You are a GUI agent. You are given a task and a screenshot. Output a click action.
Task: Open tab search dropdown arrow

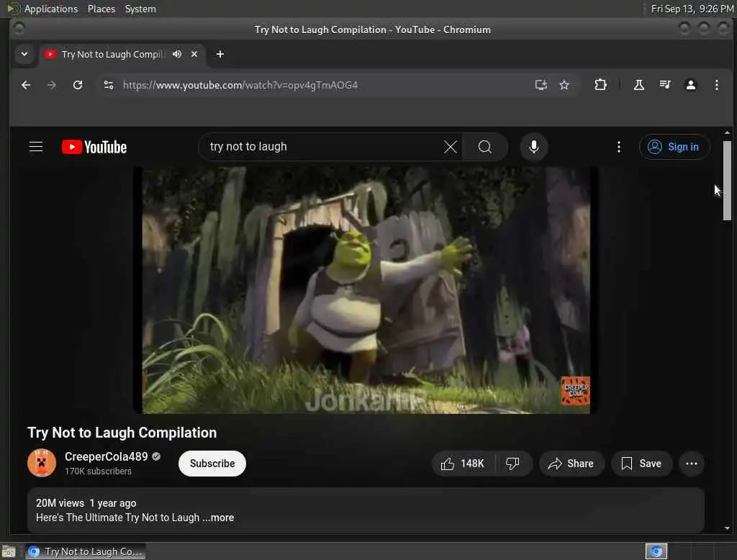point(24,54)
